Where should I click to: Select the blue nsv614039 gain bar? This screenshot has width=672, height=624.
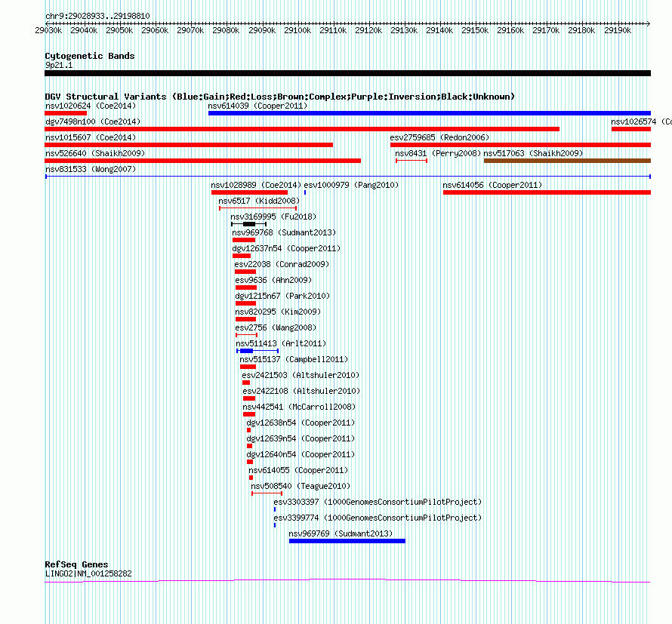click(x=430, y=113)
